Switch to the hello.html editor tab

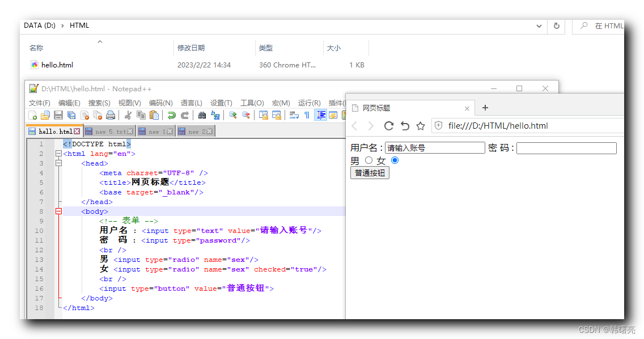point(54,131)
